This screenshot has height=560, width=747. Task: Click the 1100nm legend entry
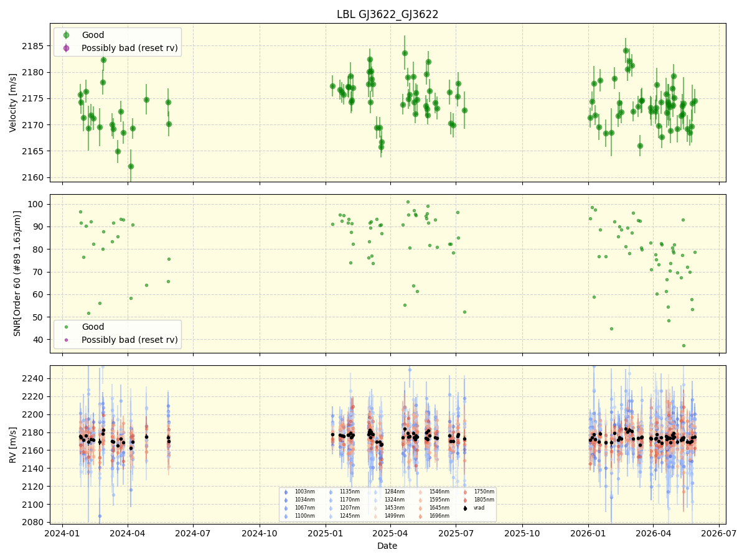tap(304, 516)
